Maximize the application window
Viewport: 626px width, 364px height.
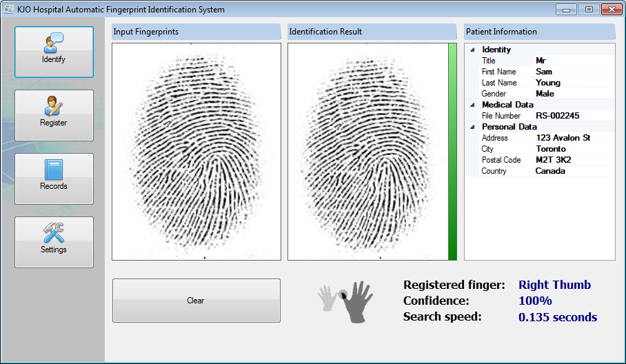tap(588, 10)
